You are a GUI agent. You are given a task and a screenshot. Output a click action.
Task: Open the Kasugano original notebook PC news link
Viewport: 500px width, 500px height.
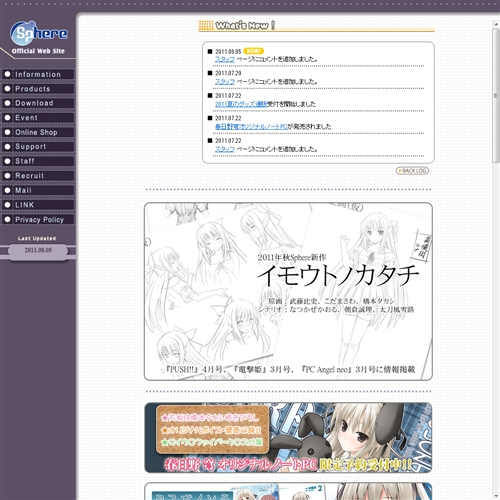click(251, 126)
